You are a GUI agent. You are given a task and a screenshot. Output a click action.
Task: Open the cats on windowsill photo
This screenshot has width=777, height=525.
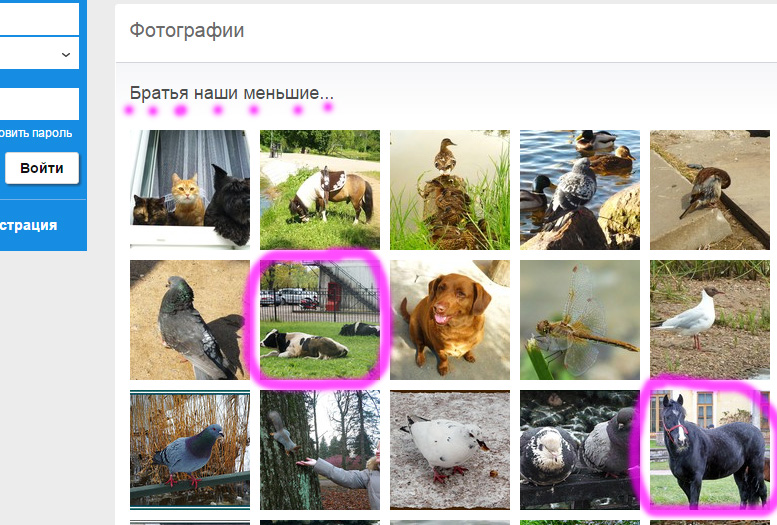pyautogui.click(x=190, y=189)
